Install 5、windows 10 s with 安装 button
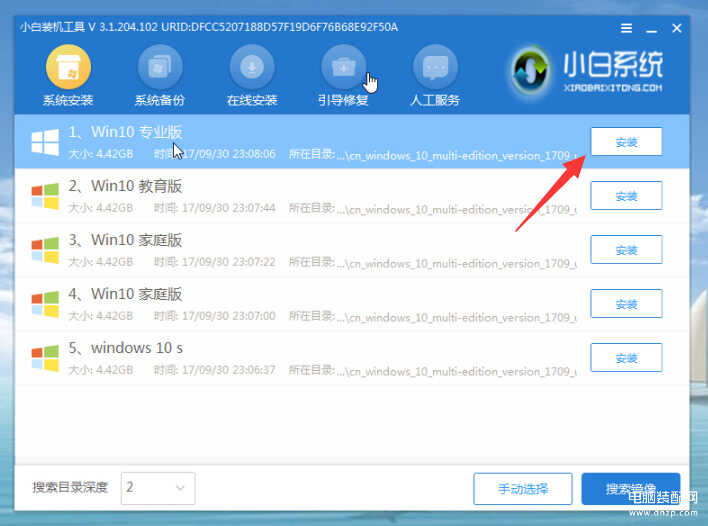 [x=626, y=358]
